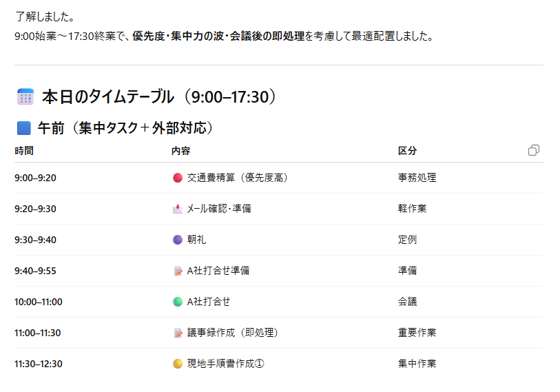Click the 9:00–9:20 time cell

35,178
